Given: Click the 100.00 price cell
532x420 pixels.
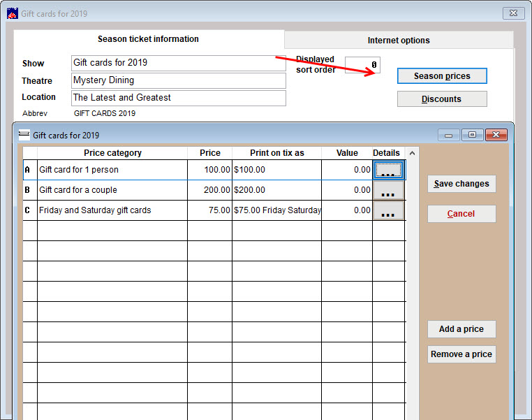Looking at the screenshot, I should (209, 170).
